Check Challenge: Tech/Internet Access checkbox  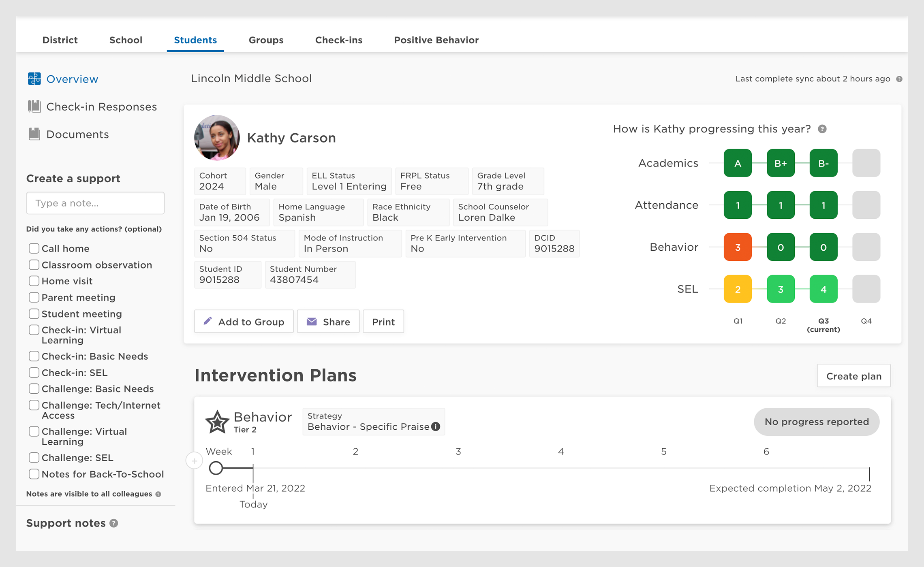[x=34, y=405]
